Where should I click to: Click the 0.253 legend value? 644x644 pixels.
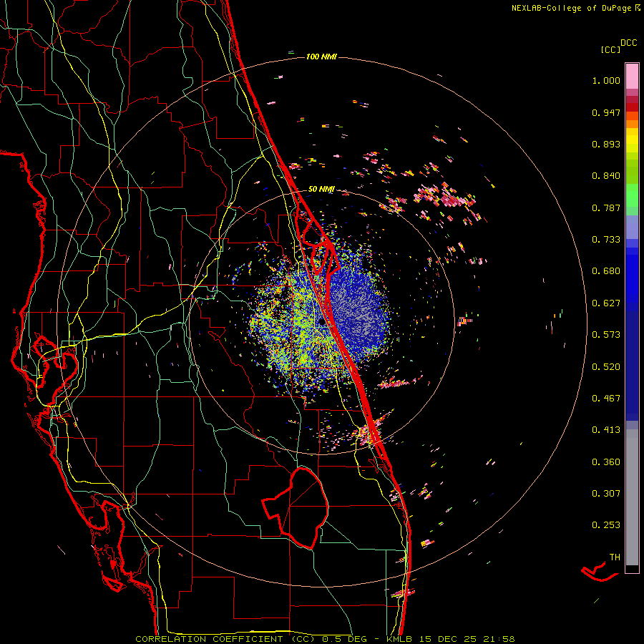point(606,525)
